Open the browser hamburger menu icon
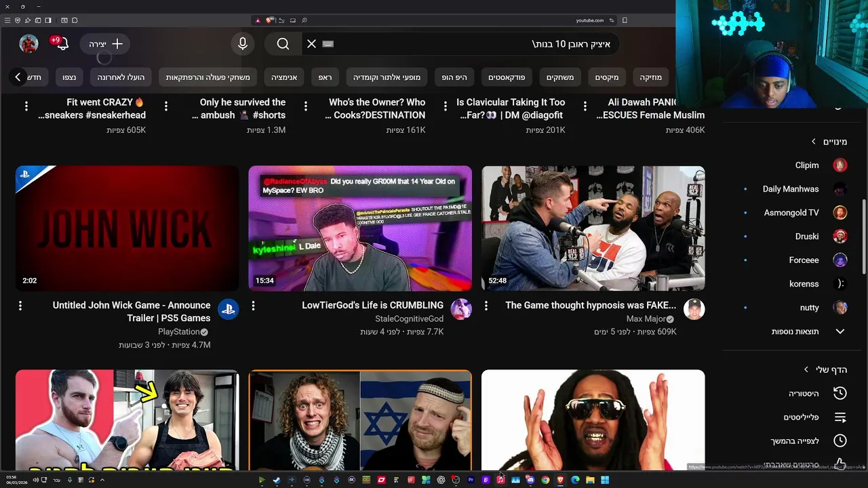868x488 pixels. pos(7,20)
